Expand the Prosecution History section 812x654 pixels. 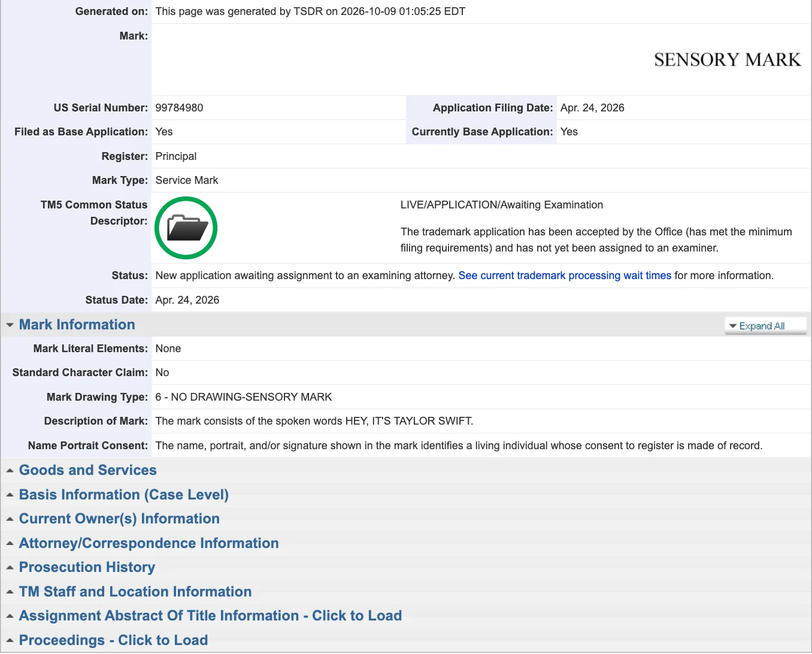[87, 567]
